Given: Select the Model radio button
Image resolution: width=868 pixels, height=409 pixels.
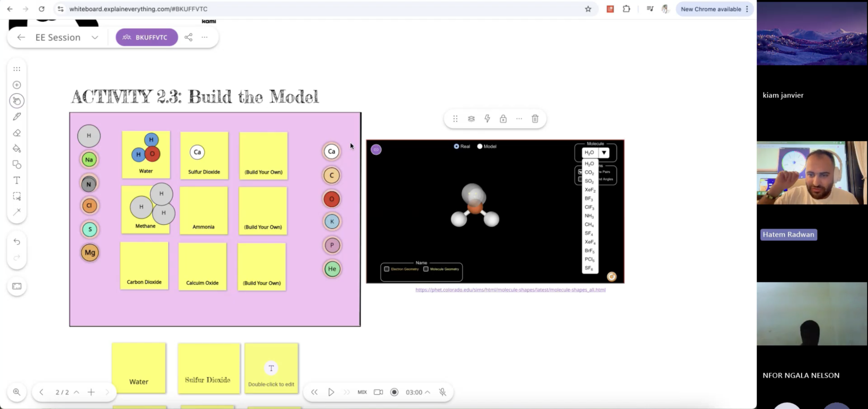Looking at the screenshot, I should point(479,146).
